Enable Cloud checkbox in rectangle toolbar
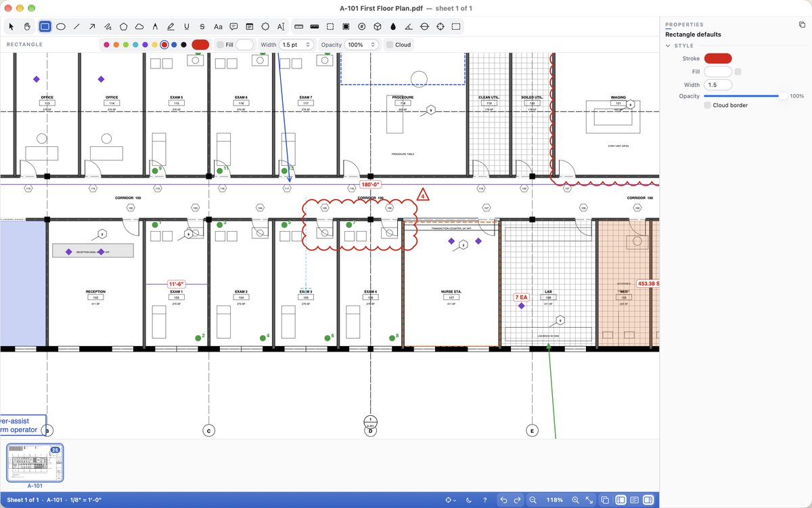This screenshot has width=812, height=508. [x=389, y=45]
